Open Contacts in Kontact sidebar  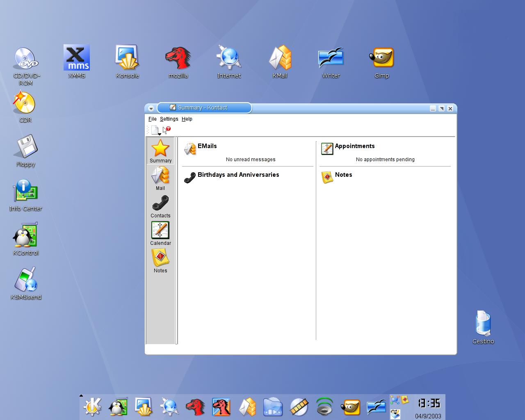tap(160, 206)
